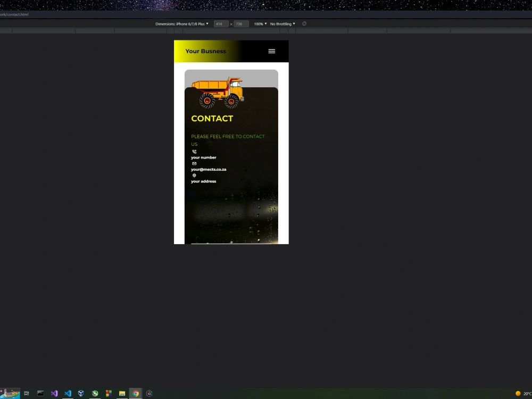Image resolution: width=532 pixels, height=399 pixels.
Task: Click the width field showing 414
Action: tap(221, 24)
